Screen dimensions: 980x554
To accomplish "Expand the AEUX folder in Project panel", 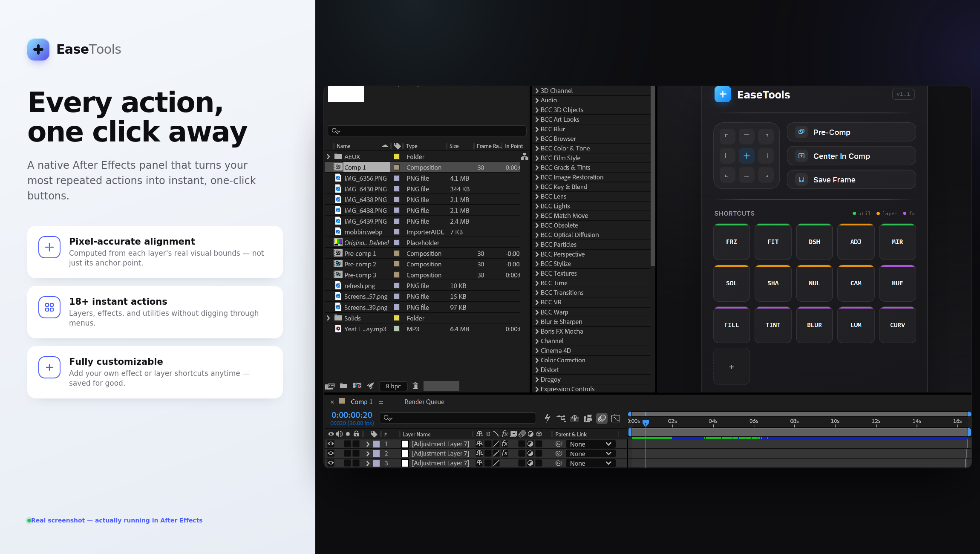I will (328, 156).
